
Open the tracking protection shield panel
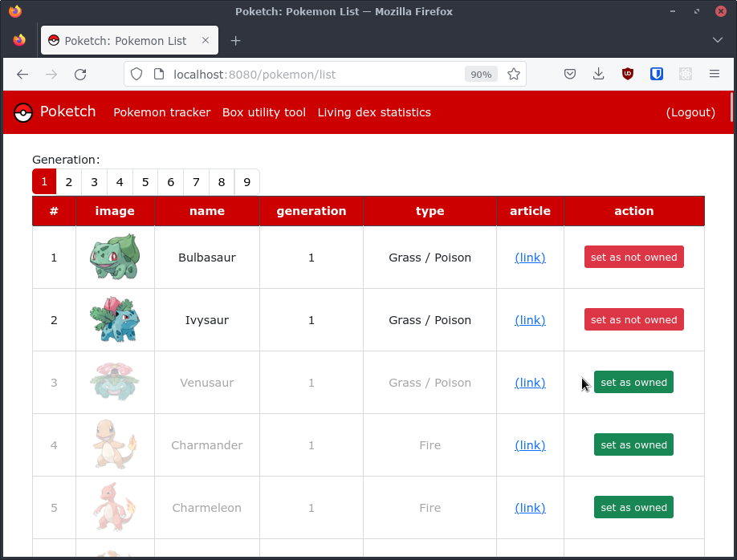pyautogui.click(x=136, y=73)
